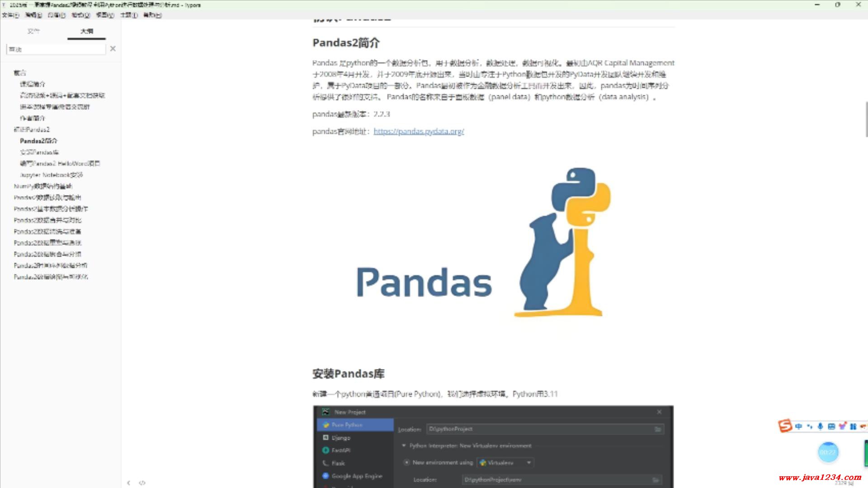Viewport: 868px width, 488px height.
Task: Click the New environment using radio button
Action: (x=406, y=462)
